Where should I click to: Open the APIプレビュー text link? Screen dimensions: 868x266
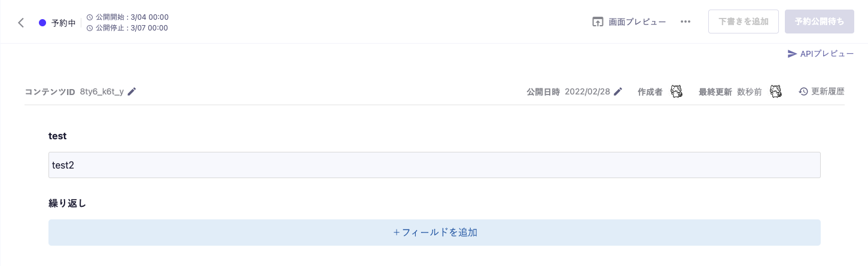click(827, 54)
